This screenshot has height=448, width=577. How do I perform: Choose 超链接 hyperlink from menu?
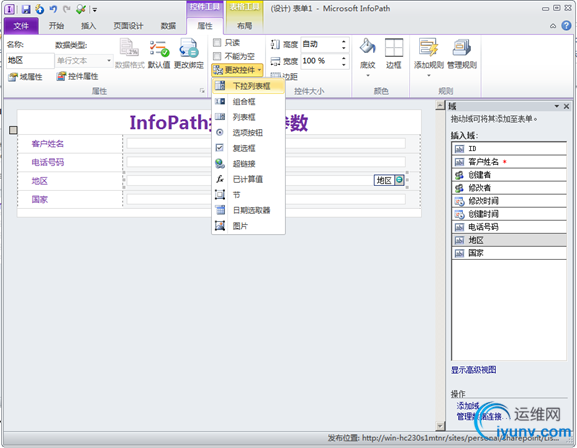(x=248, y=163)
